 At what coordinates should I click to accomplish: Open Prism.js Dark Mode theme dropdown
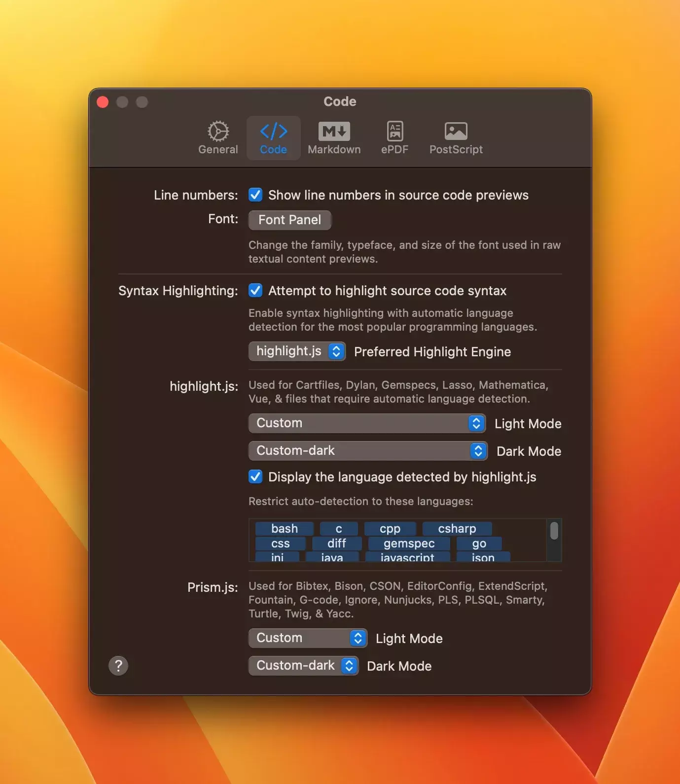coord(303,666)
